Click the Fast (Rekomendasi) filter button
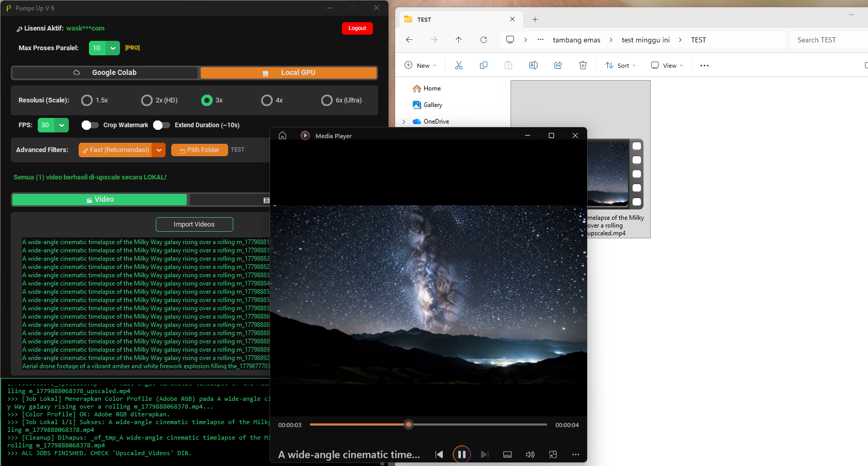The image size is (868, 466). (x=115, y=150)
